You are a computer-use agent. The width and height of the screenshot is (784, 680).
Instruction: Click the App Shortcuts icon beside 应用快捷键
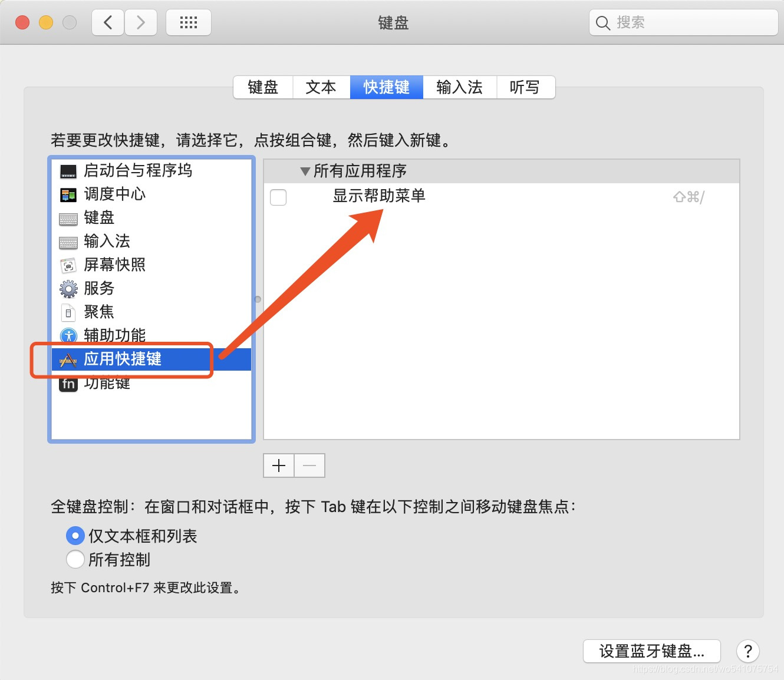(68, 359)
